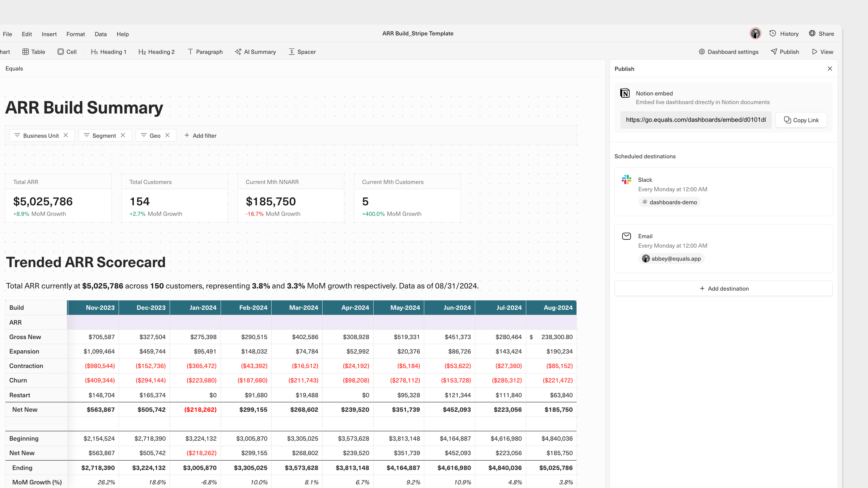868x488 pixels.
Task: Open the Data menu
Action: pyautogui.click(x=101, y=34)
